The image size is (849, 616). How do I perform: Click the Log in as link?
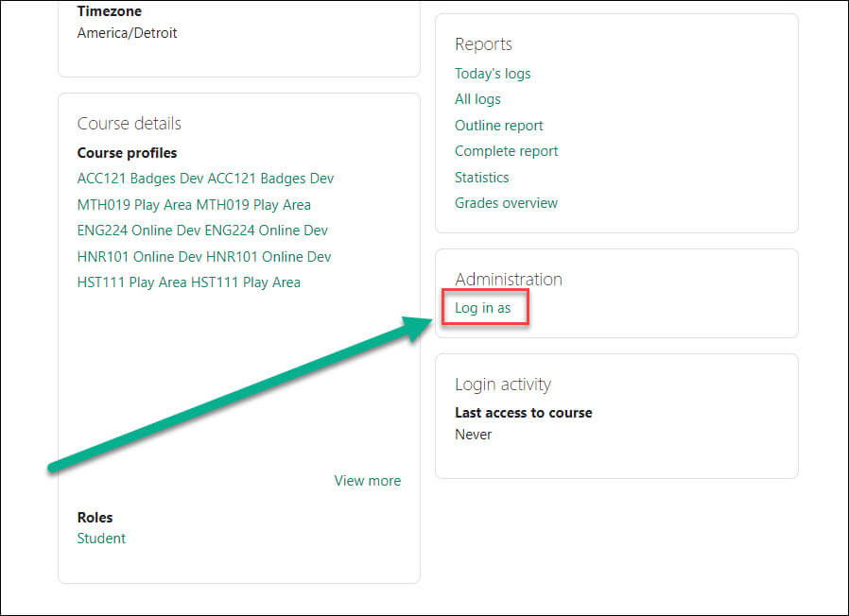[482, 308]
